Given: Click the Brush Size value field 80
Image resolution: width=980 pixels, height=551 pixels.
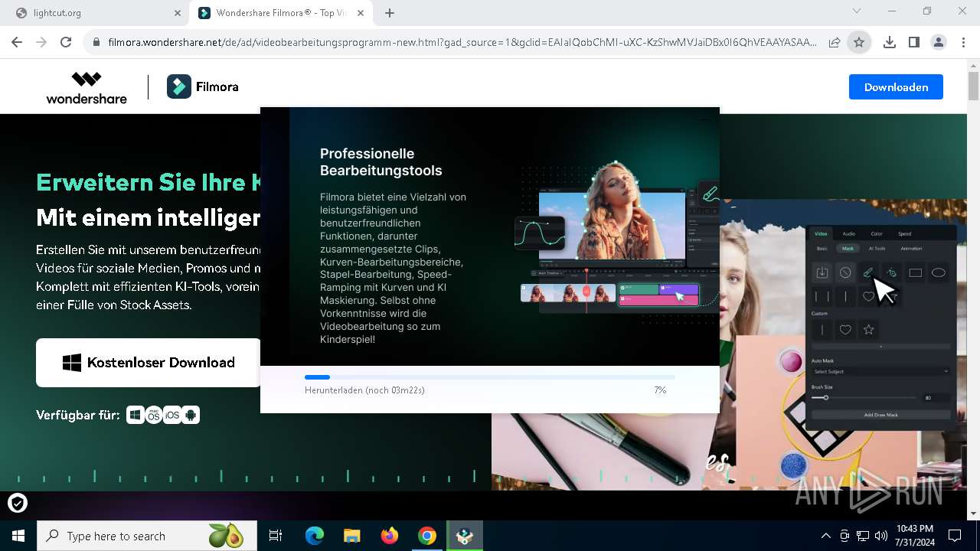Looking at the screenshot, I should 936,398.
